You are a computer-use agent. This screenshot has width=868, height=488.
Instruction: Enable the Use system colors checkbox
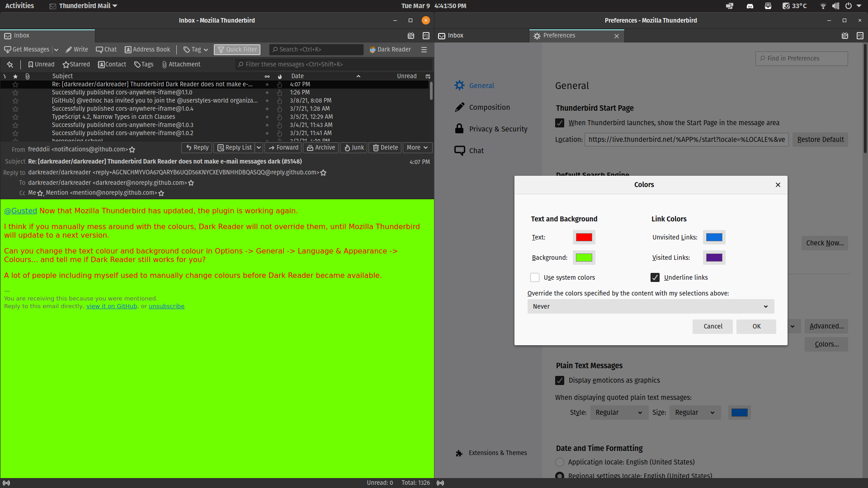pyautogui.click(x=535, y=277)
